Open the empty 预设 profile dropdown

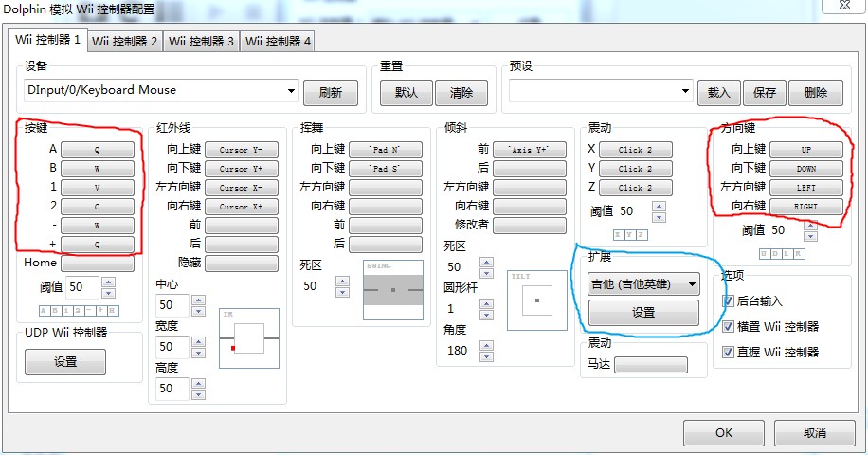click(x=601, y=91)
